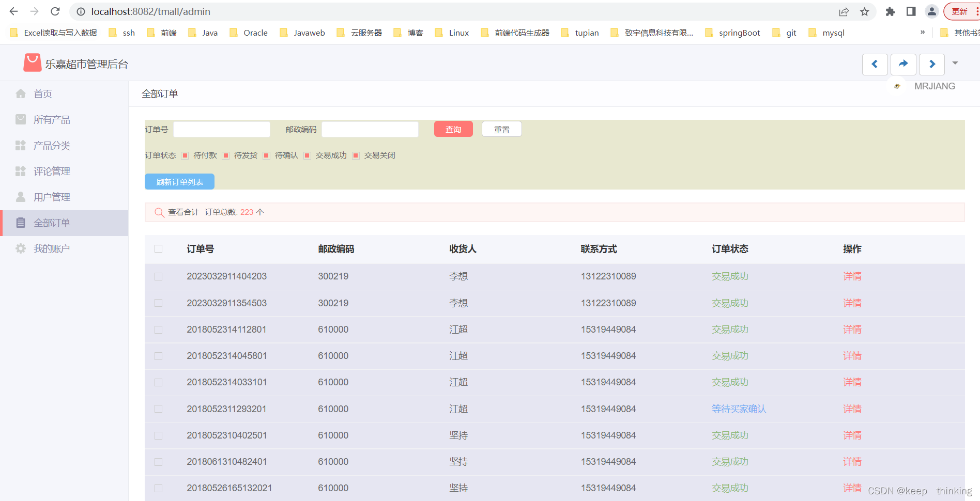Open the 所有产品 menu item
Screen dimensions: 980x501
pyautogui.click(x=52, y=119)
